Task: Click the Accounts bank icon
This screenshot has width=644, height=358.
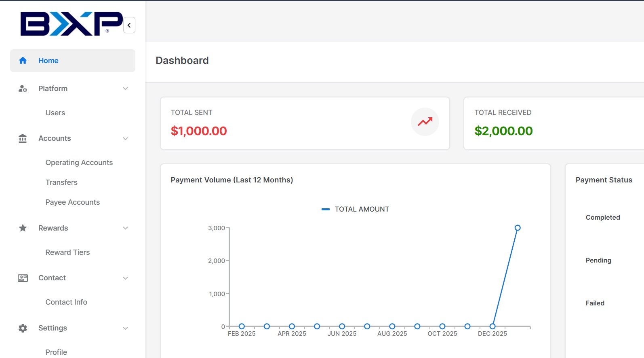Action: click(23, 139)
